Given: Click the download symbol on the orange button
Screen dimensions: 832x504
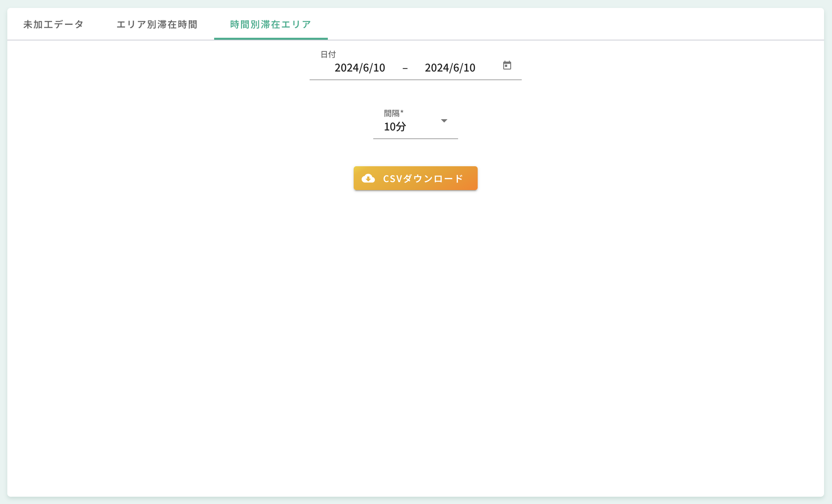Looking at the screenshot, I should coord(369,178).
